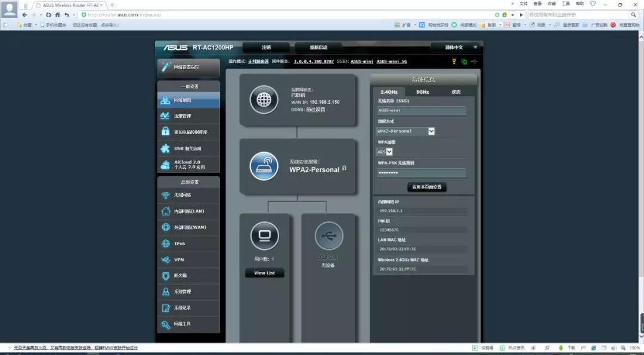Click the USB 2.0 device icon
This screenshot has height=355, width=644.
tap(329, 236)
